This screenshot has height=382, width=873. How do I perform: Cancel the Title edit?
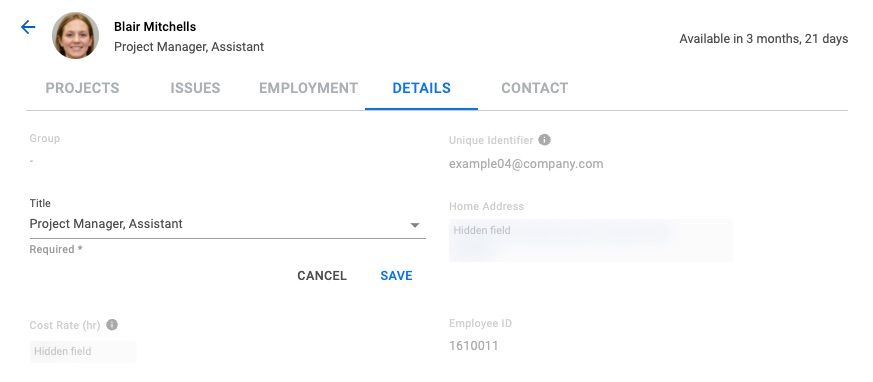322,276
